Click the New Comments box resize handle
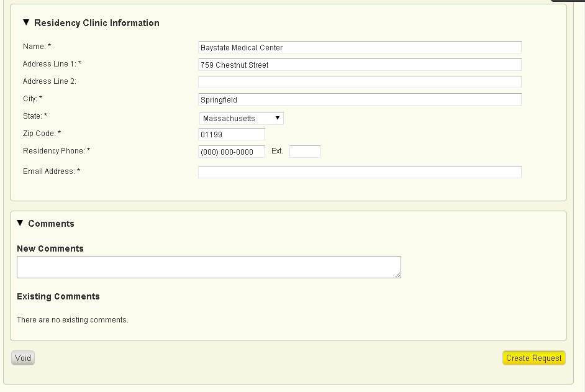585x392 pixels. [397, 275]
